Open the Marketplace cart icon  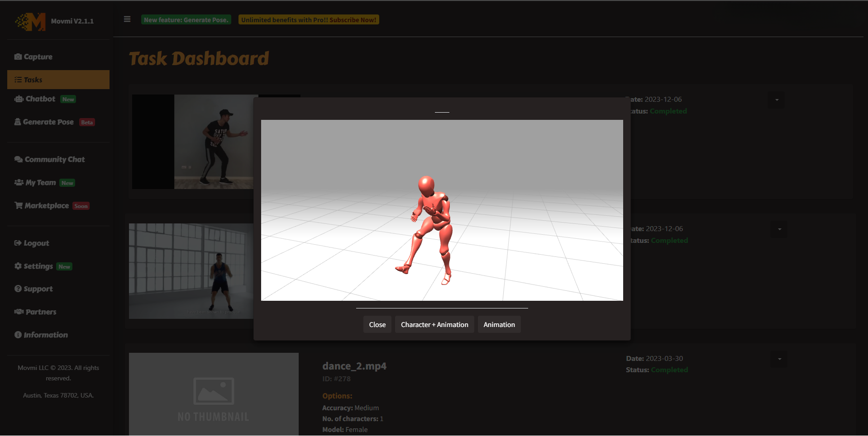(x=19, y=206)
